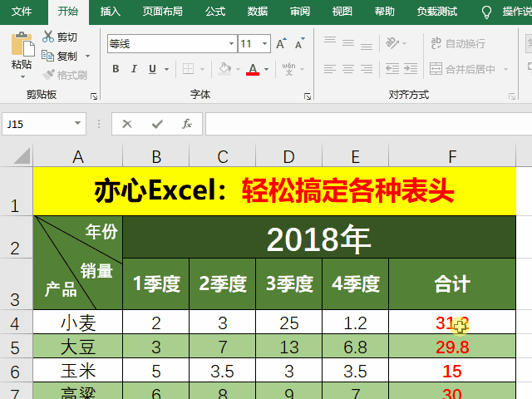The image size is (532, 399).
Task: Apply red font color A
Action: 253,69
